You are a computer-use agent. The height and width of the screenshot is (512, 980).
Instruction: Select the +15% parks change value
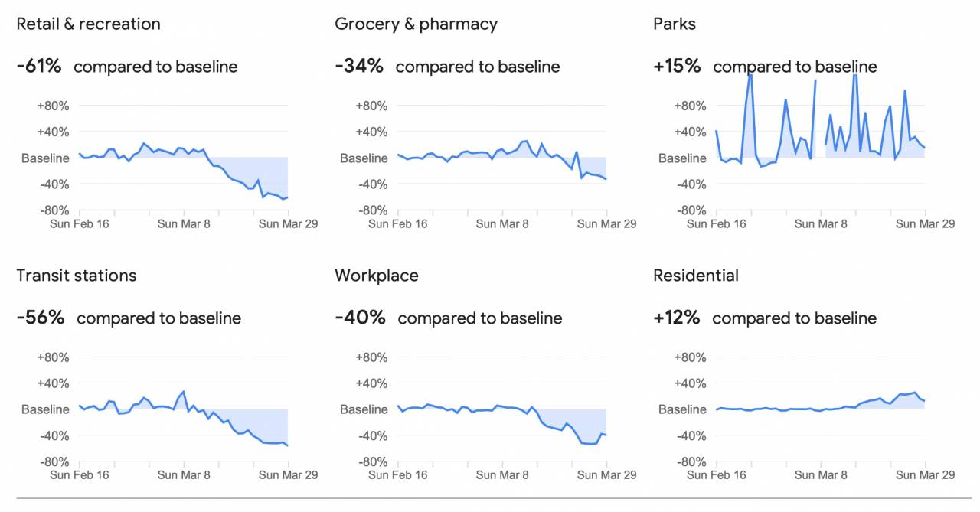(677, 66)
